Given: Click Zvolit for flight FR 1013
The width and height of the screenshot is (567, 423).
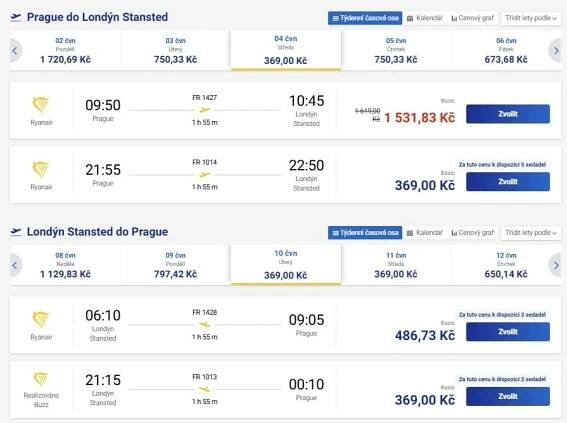Looking at the screenshot, I should click(508, 396).
